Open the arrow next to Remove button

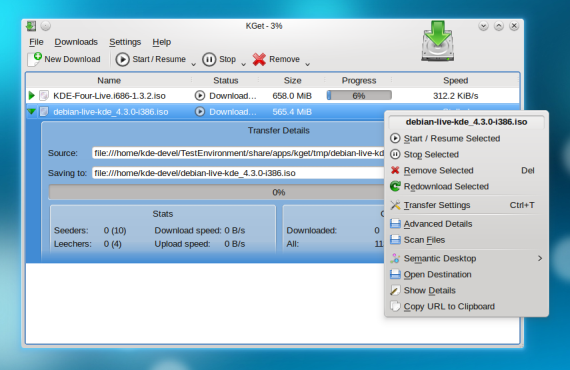tap(308, 64)
